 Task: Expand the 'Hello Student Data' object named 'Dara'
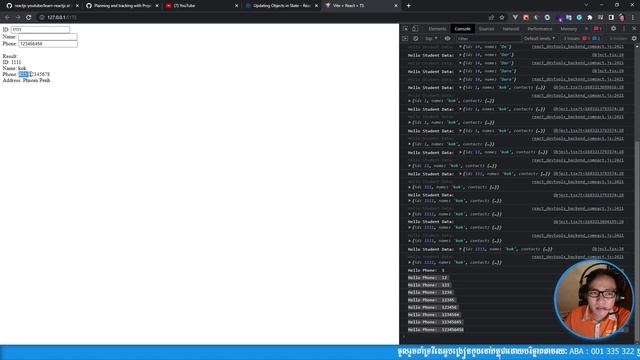coord(460,71)
